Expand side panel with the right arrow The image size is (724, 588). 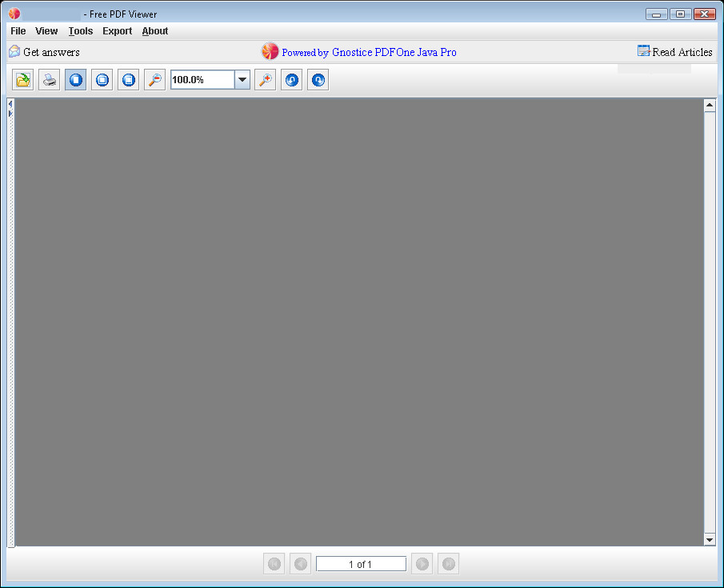[10, 113]
